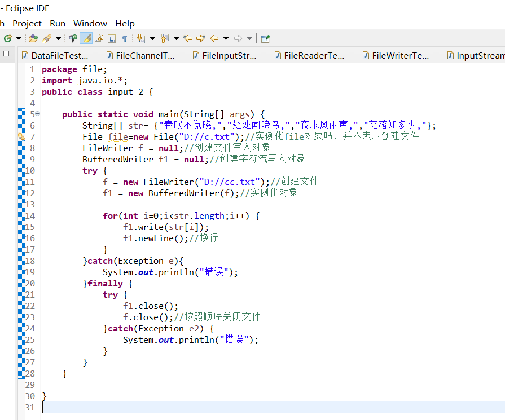Click the Open Type toolbar icon
505x420 pixels.
33,38
